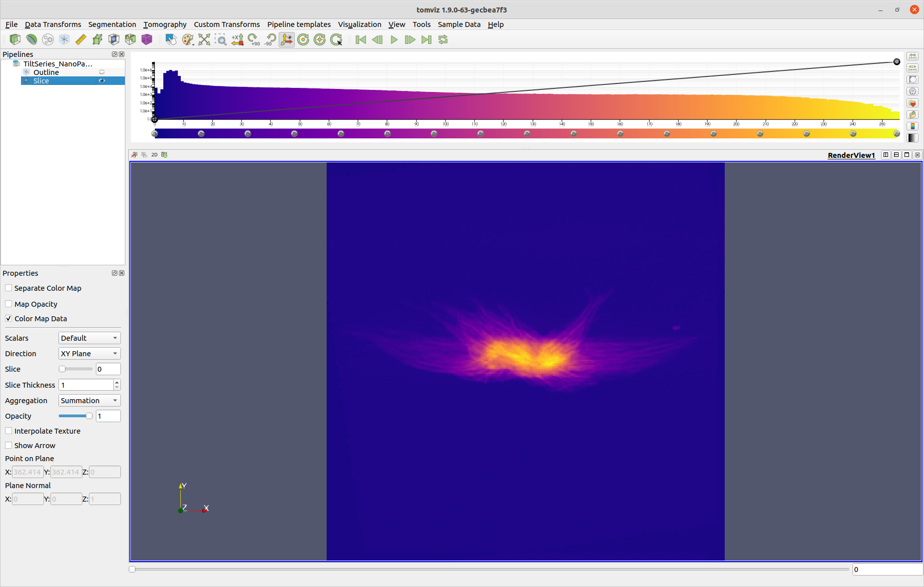Open the Direction XY Plane dropdown

click(x=89, y=354)
